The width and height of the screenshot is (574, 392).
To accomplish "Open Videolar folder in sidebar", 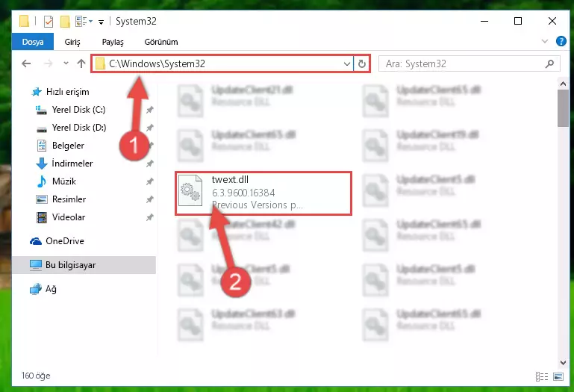I will click(x=68, y=217).
